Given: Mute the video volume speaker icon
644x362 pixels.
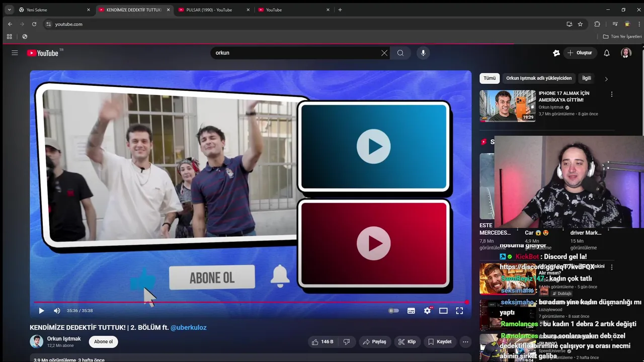Looking at the screenshot, I should pos(57,311).
